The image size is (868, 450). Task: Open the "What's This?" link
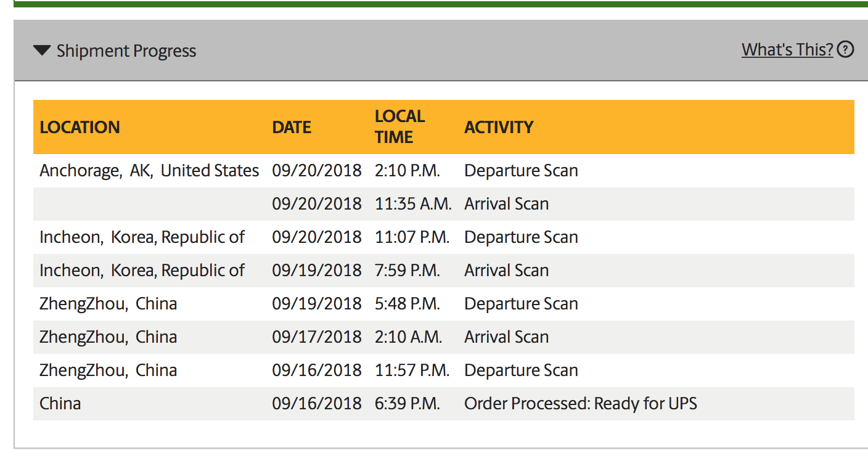(x=787, y=49)
